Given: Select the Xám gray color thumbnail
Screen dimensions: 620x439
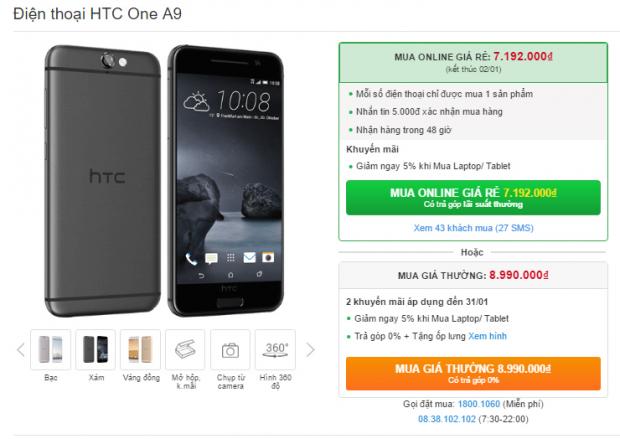Looking at the screenshot, I should [x=96, y=350].
